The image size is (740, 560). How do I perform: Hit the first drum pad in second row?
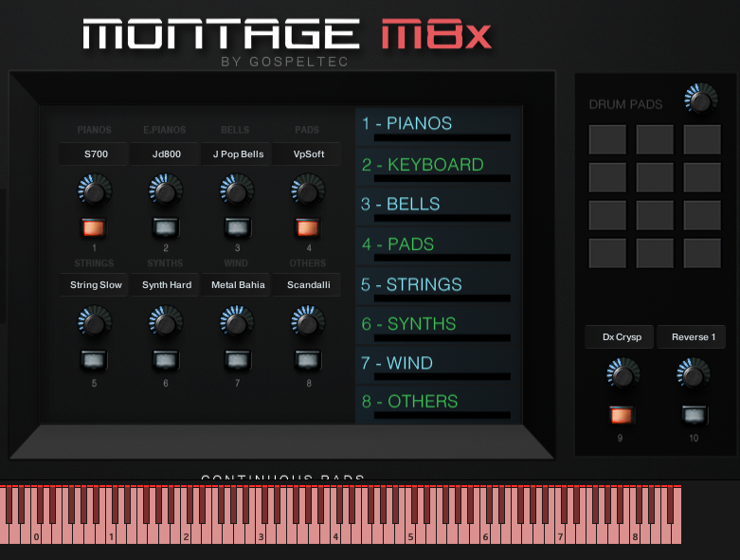point(607,177)
